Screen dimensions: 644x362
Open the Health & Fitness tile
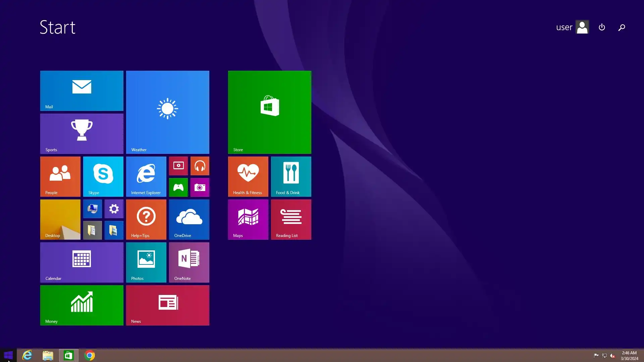tap(248, 176)
